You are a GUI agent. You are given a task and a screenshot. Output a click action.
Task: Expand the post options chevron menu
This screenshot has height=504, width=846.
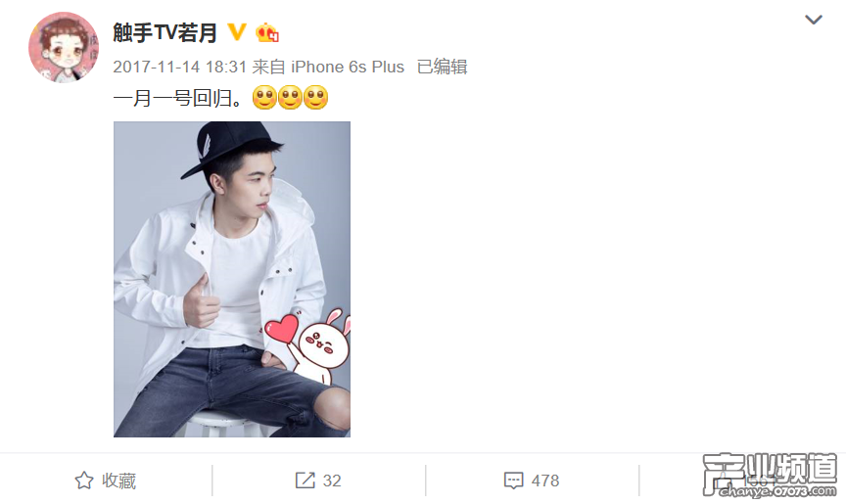click(813, 20)
